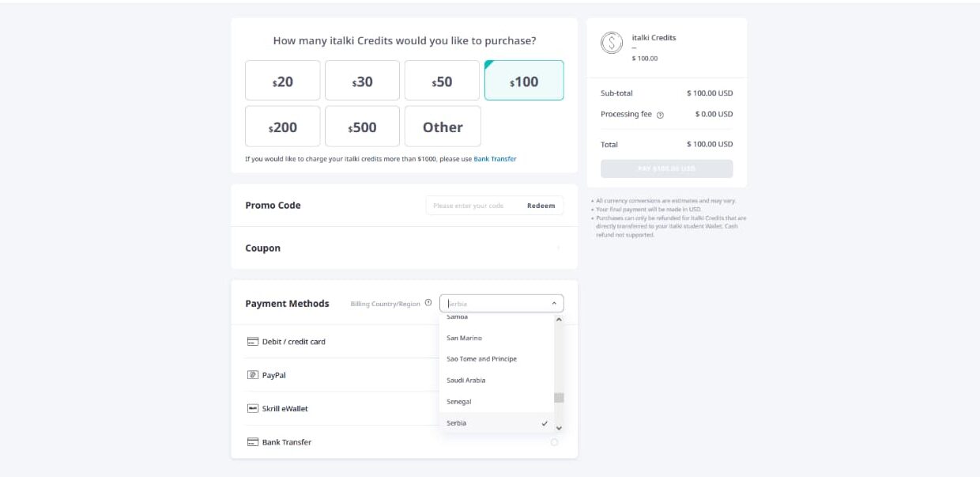980x477 pixels.
Task: Click the Bank Transfer card icon
Action: pyautogui.click(x=253, y=442)
